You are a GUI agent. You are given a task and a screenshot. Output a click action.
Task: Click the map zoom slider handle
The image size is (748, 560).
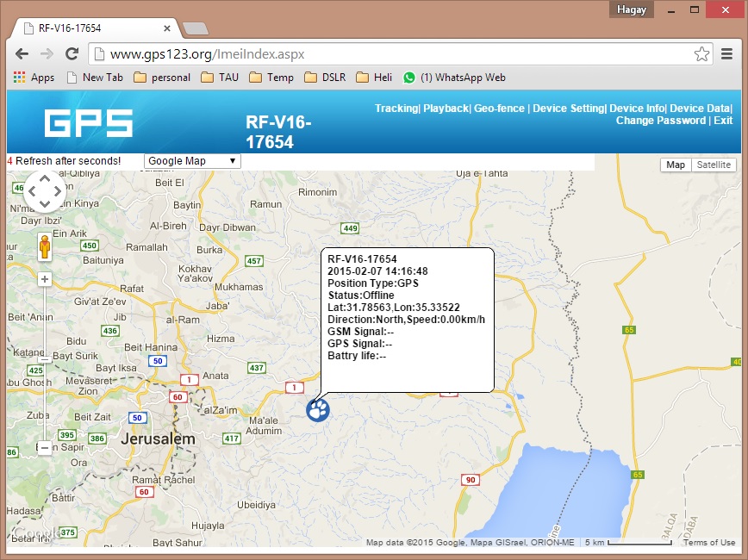coord(45,359)
